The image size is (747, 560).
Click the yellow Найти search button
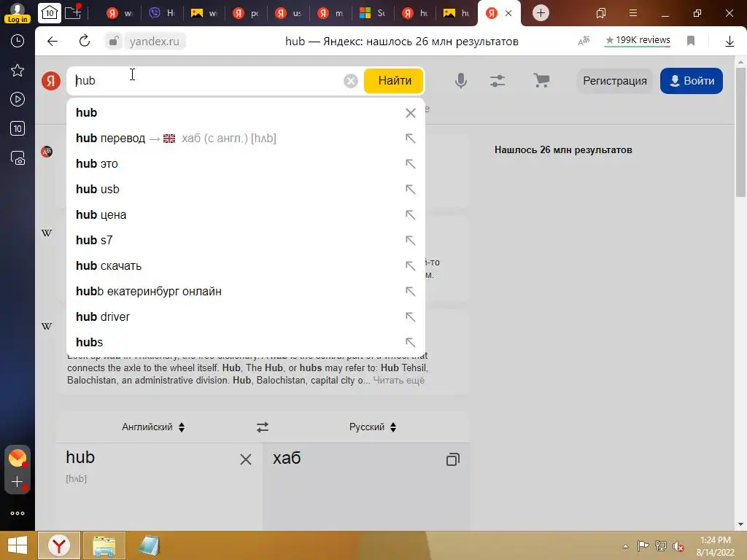394,81
